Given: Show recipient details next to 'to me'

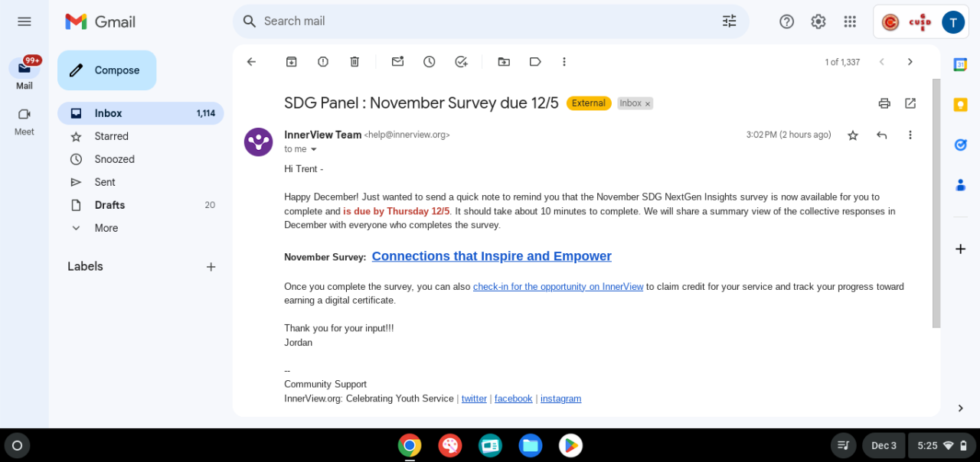Looking at the screenshot, I should [x=313, y=149].
